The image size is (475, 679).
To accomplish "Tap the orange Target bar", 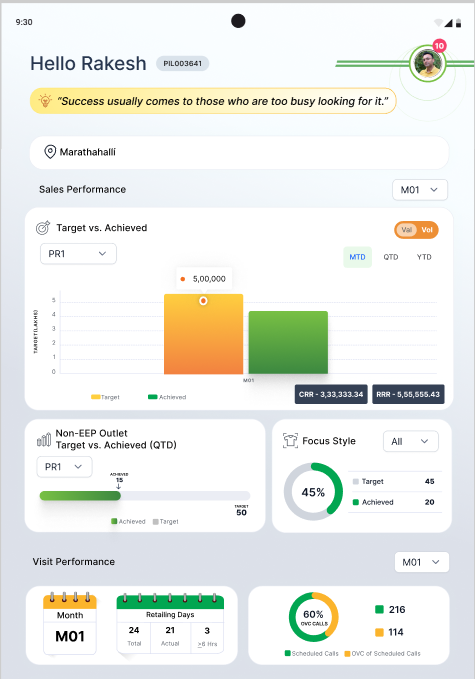I will tap(203, 334).
